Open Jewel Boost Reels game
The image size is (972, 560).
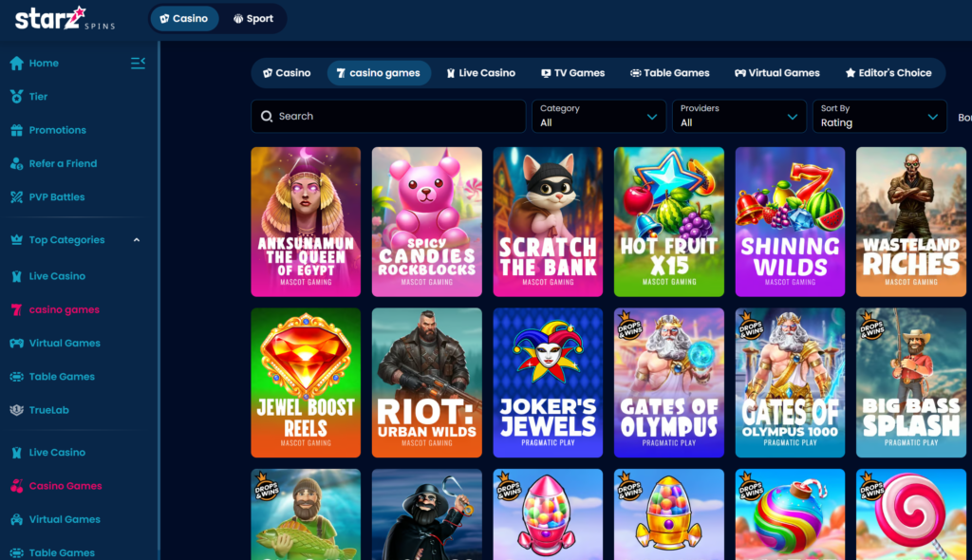pos(306,383)
